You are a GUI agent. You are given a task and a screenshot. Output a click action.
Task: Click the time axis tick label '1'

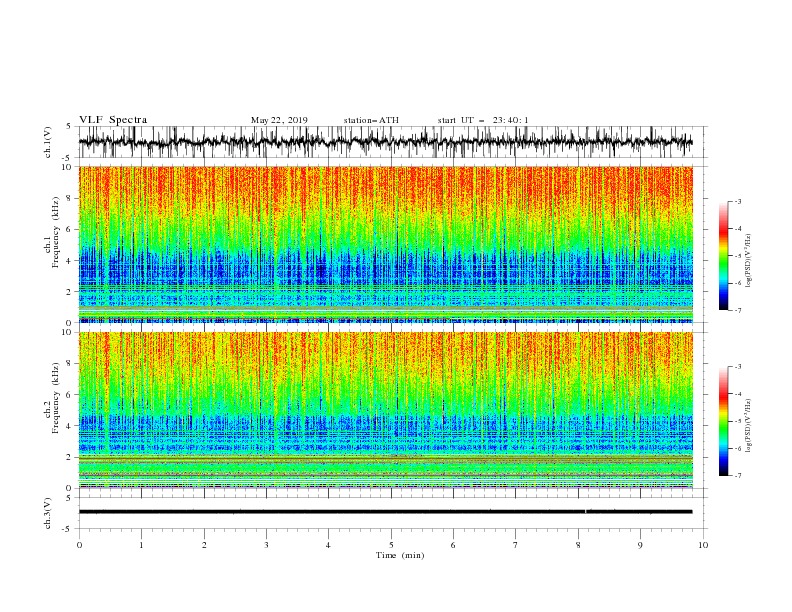click(x=141, y=545)
